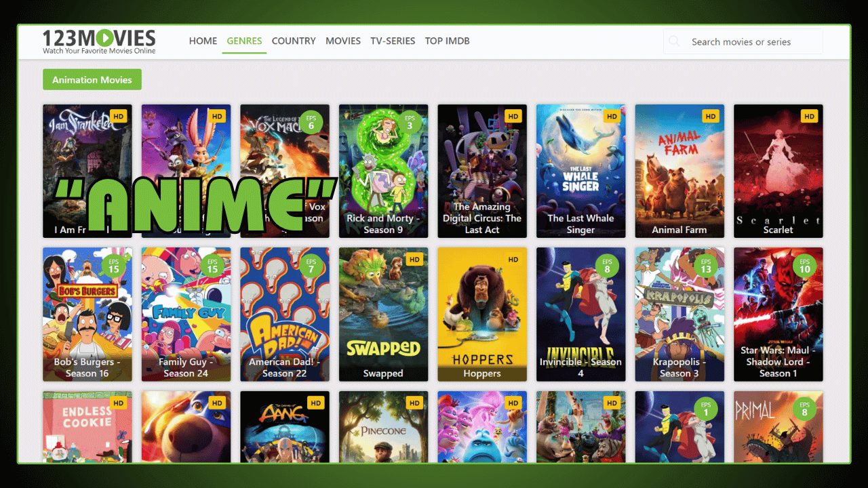Image resolution: width=868 pixels, height=488 pixels.
Task: Go to the HOME menu item
Action: pyautogui.click(x=203, y=41)
